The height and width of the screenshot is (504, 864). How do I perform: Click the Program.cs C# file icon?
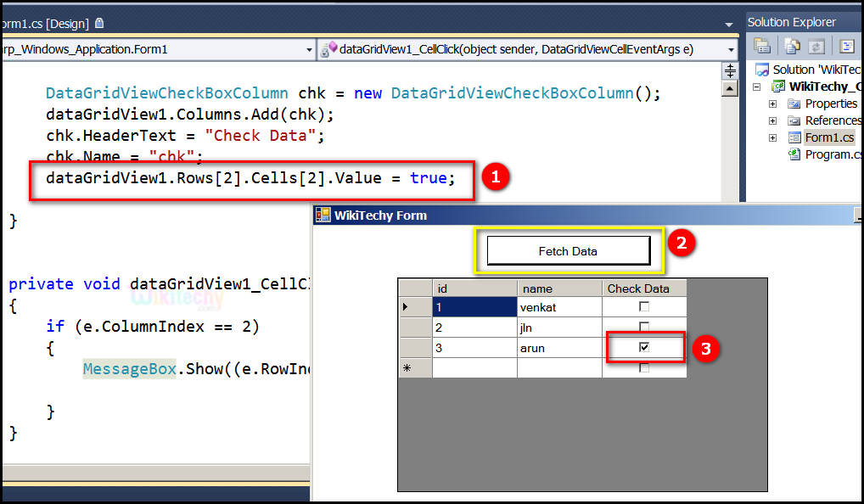(x=794, y=154)
